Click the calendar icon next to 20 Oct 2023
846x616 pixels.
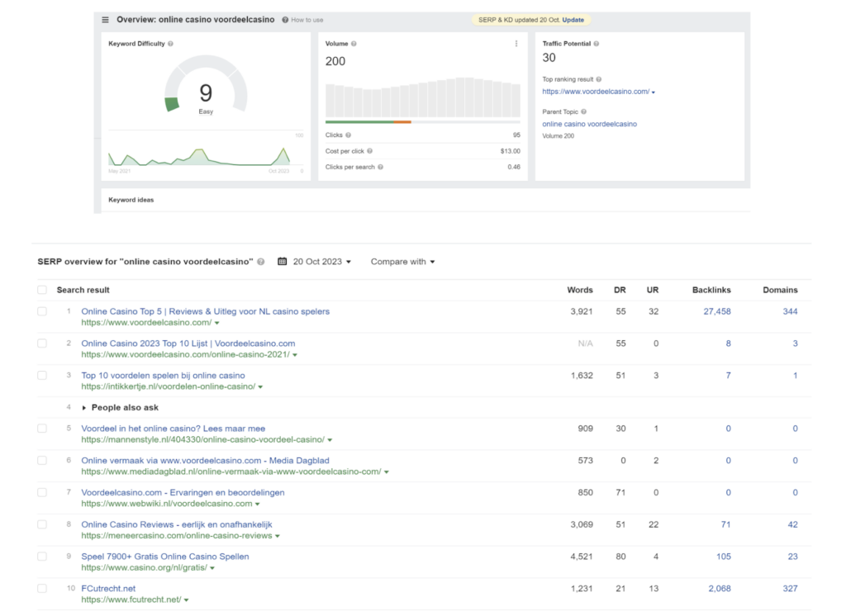[x=282, y=262]
